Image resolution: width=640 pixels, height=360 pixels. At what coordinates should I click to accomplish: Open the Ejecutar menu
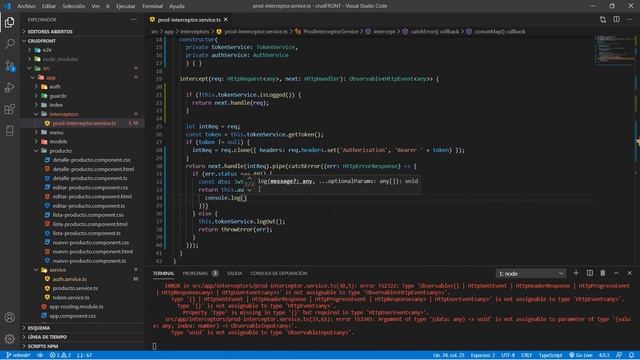coord(126,6)
